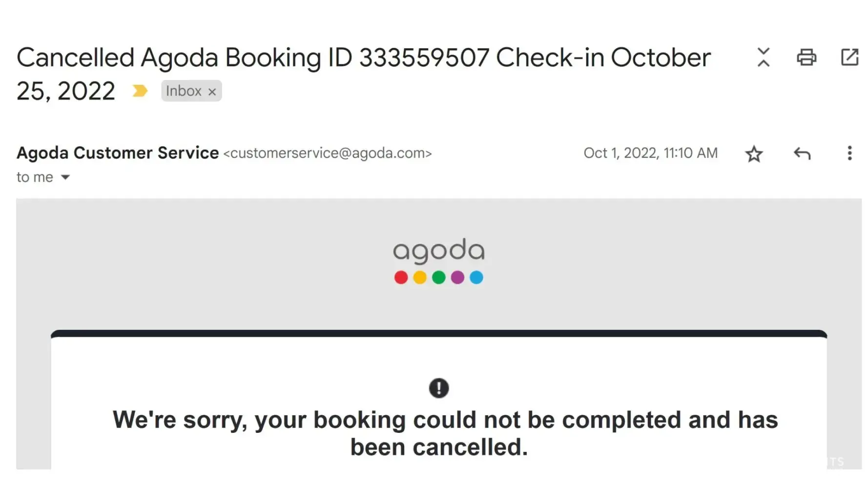Click the red dot under agoda logo
This screenshot has width=868, height=488.
(401, 278)
